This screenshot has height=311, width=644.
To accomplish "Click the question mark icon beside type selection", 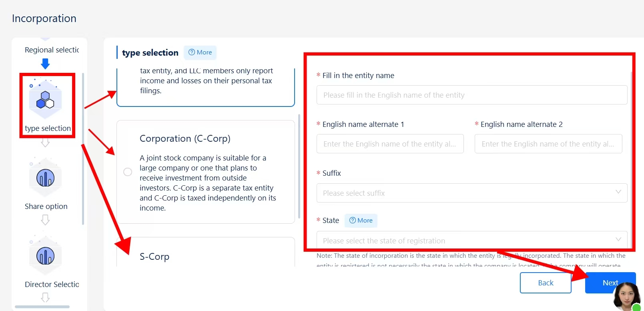I will point(192,52).
